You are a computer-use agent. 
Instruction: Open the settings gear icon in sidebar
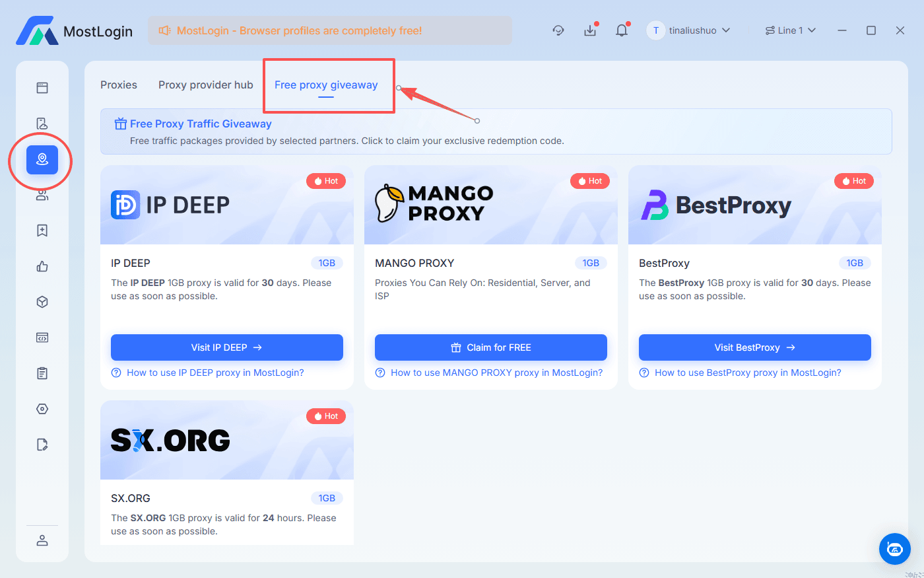click(x=42, y=408)
